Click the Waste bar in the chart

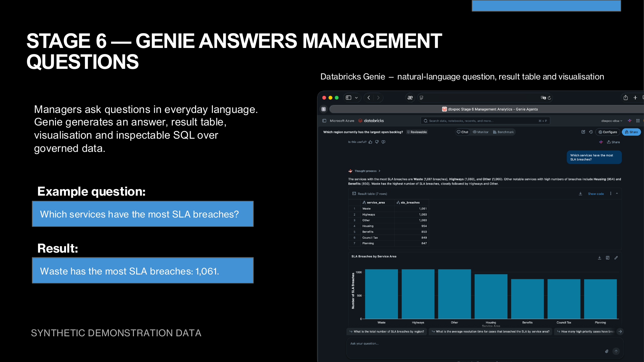pyautogui.click(x=382, y=294)
